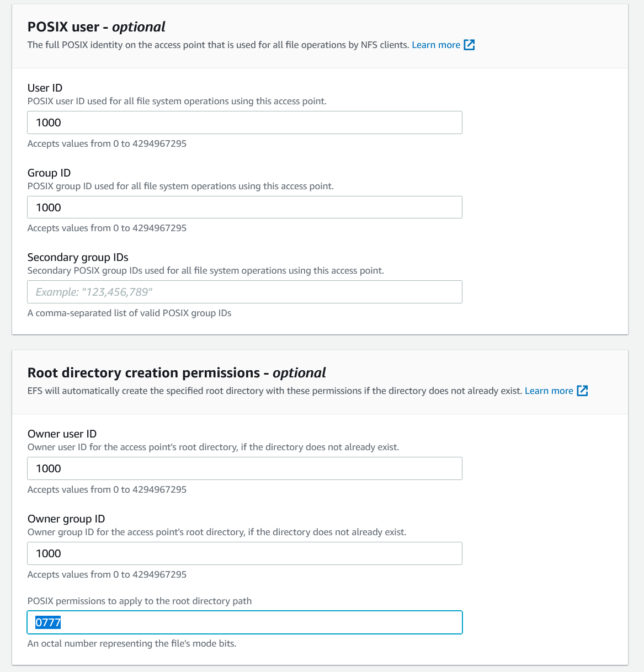
Task: Click the "User ID" field label
Action: 45,88
